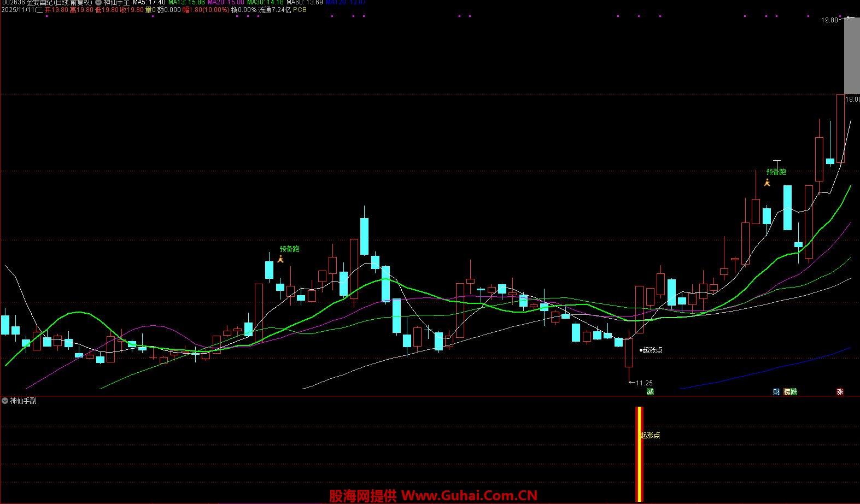This screenshot has width=860, height=504.
Task: Click the red 涨 marker icon
Action: pos(840,391)
